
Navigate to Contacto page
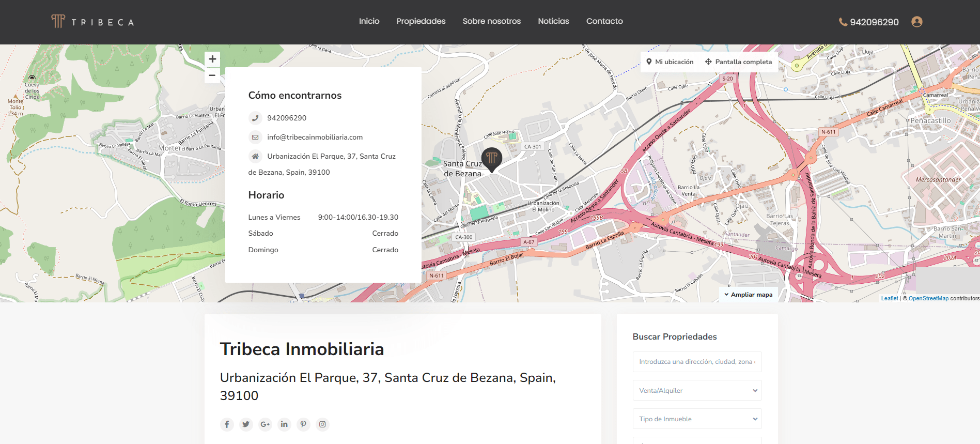(x=604, y=21)
